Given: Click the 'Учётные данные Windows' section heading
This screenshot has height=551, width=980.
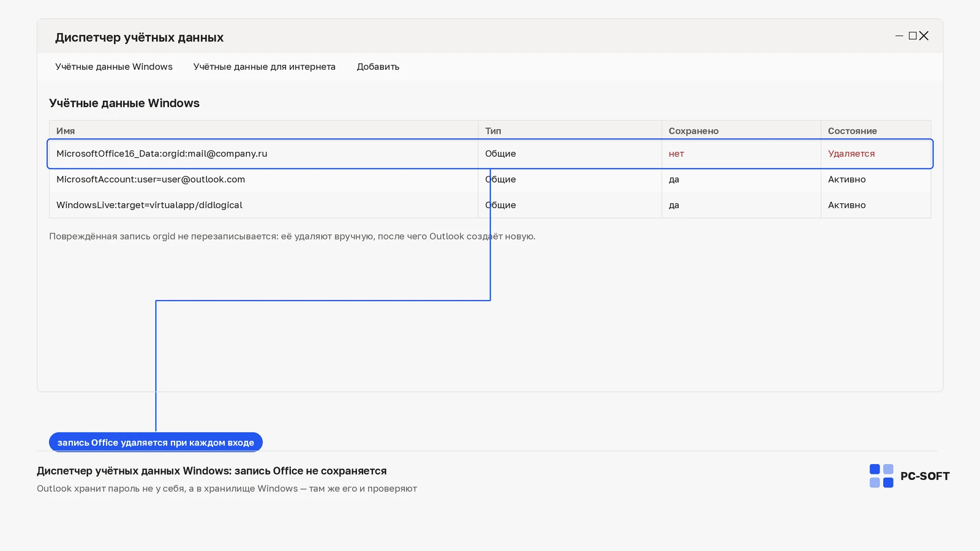Looking at the screenshot, I should click(124, 103).
